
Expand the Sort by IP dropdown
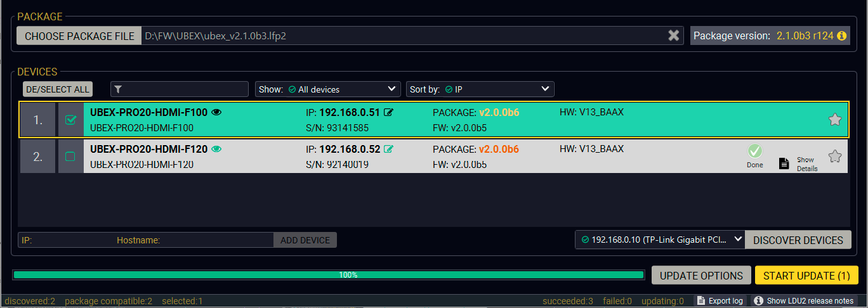[x=480, y=89]
